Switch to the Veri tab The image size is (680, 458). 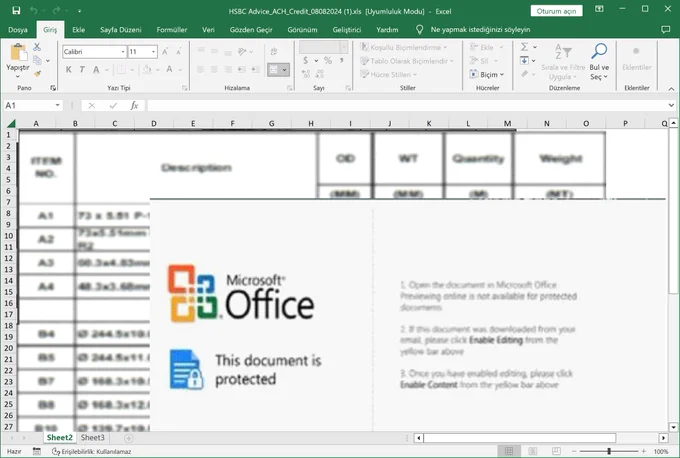(x=208, y=29)
